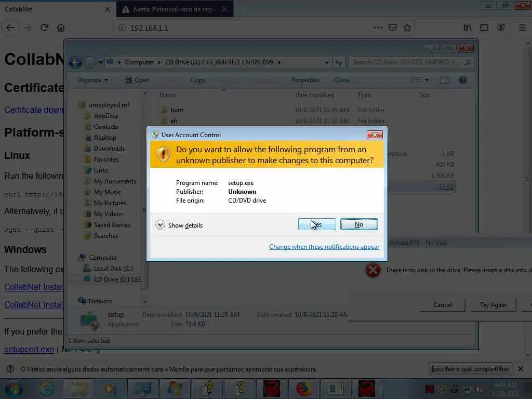Open Internet Explorer from taskbar
Screen dimensions: 532x399
46,389
